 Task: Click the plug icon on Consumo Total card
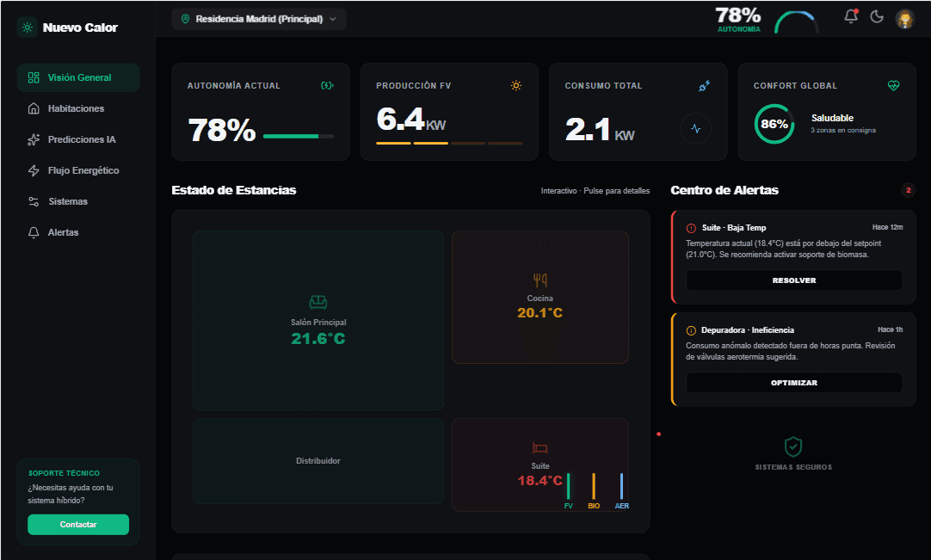tap(704, 86)
